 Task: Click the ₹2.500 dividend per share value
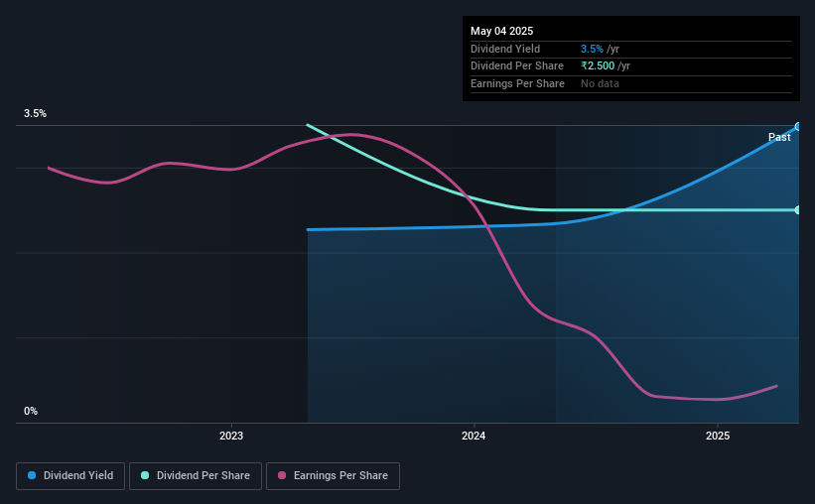tap(598, 66)
